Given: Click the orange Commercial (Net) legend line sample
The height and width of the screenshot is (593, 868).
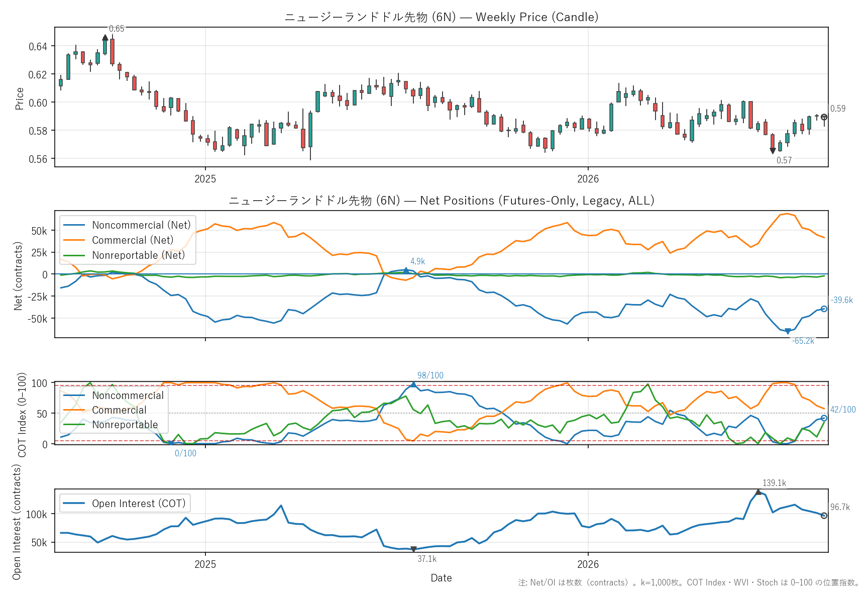Looking at the screenshot, I should tap(74, 240).
